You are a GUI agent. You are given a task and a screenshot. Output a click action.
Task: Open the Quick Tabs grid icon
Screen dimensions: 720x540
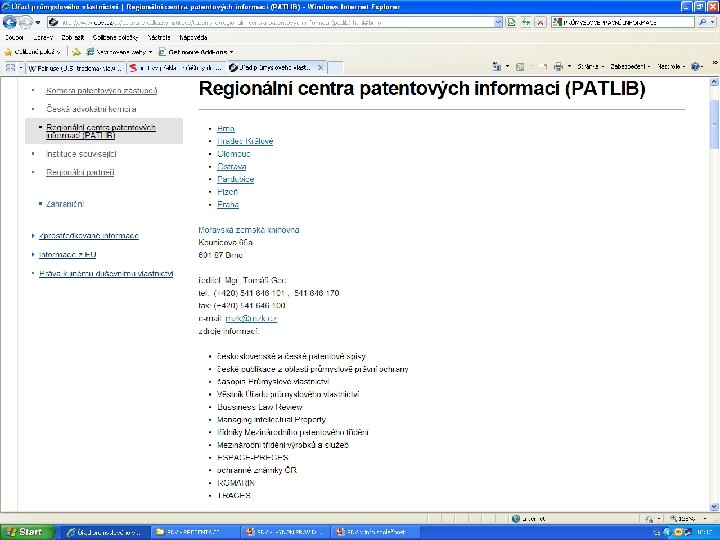tap(10, 68)
